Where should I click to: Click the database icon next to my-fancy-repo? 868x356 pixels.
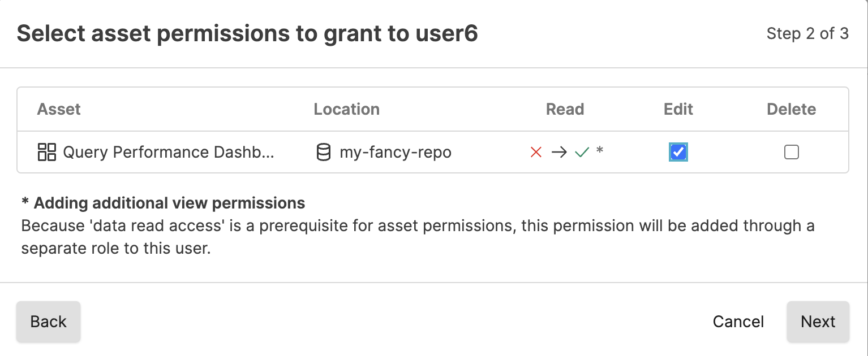(323, 151)
